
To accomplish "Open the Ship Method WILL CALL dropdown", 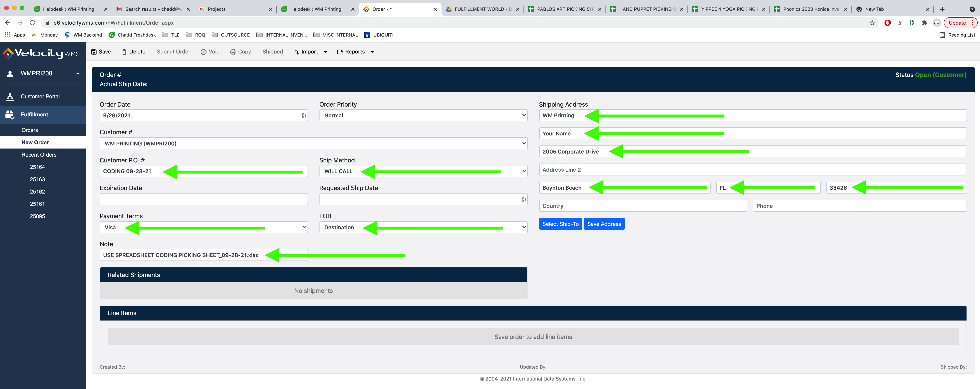I will click(x=423, y=171).
